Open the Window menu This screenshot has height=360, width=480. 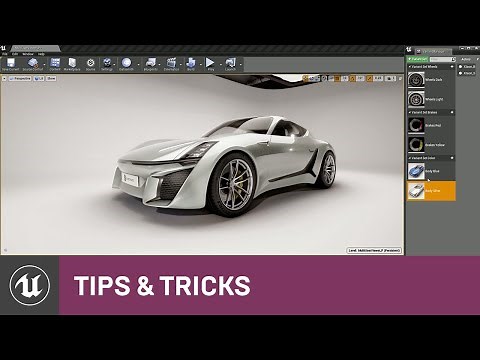[28, 54]
